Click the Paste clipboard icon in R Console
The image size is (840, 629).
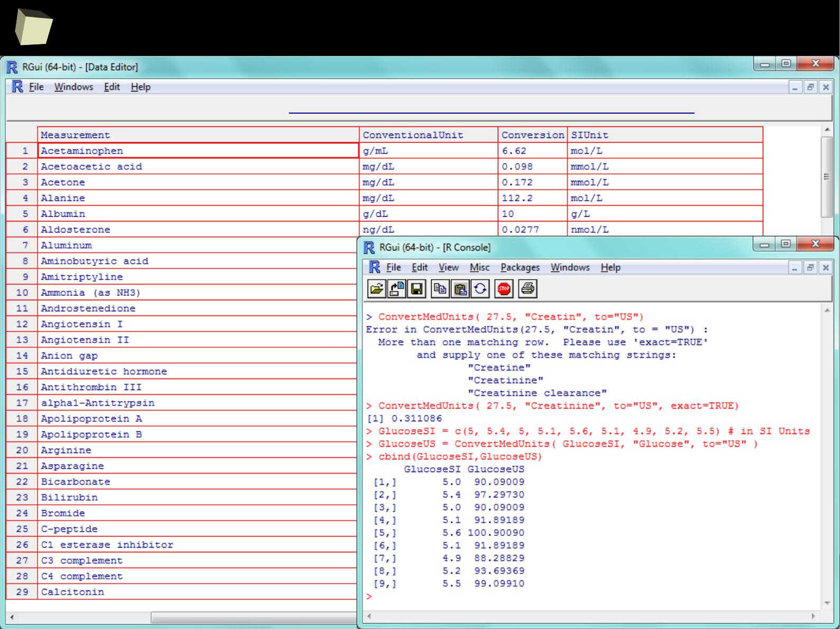click(x=460, y=289)
